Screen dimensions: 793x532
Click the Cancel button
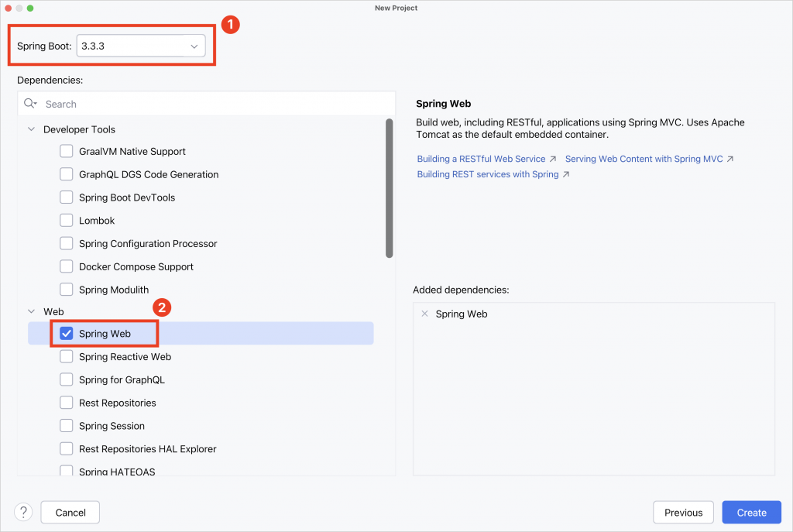[x=70, y=513]
